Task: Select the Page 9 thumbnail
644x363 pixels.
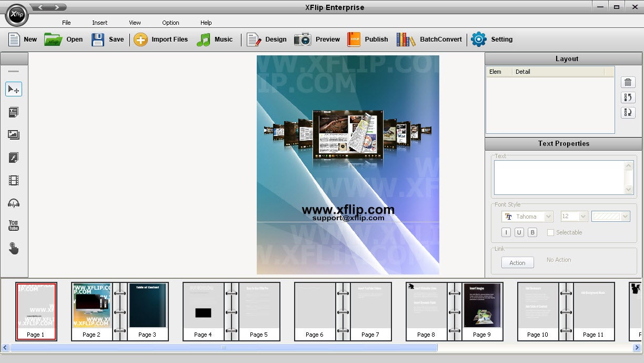Action: coord(482,311)
